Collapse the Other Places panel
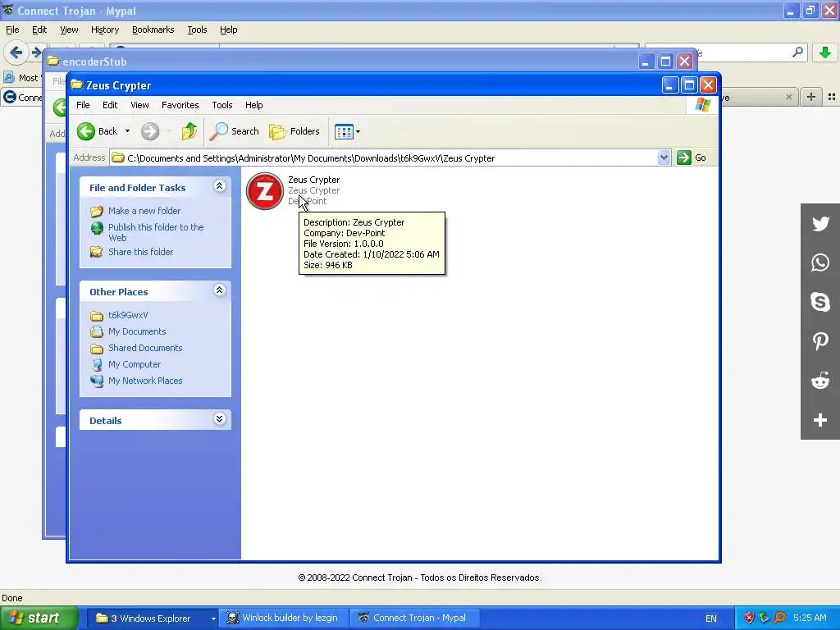This screenshot has width=840, height=630. click(219, 290)
